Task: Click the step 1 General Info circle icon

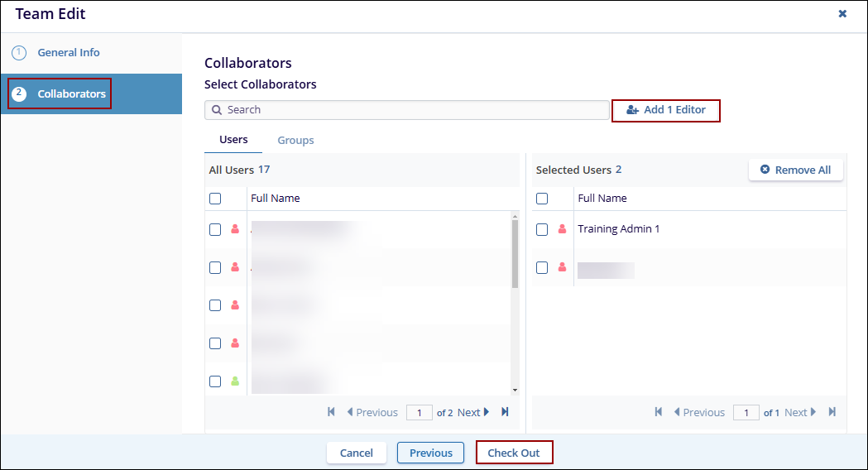Action: pos(19,53)
